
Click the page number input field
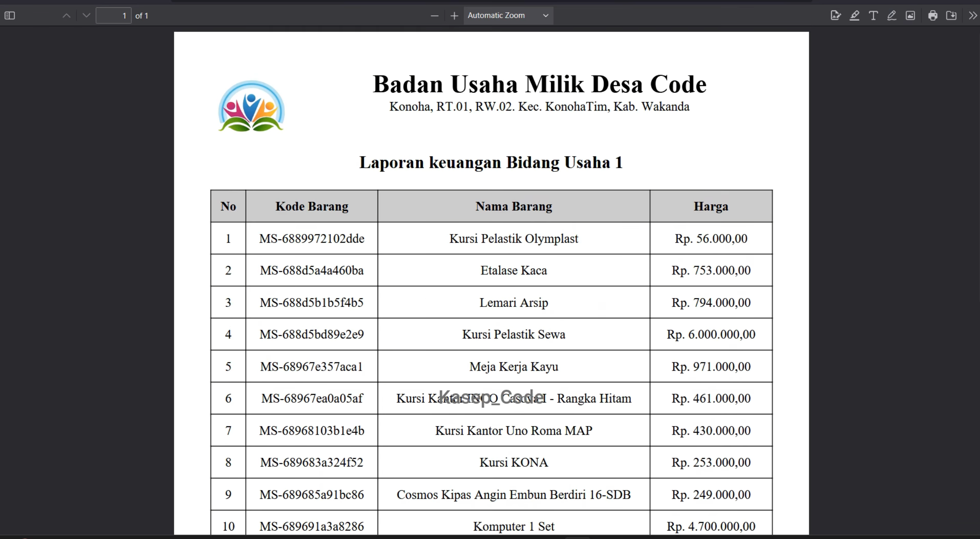click(114, 16)
